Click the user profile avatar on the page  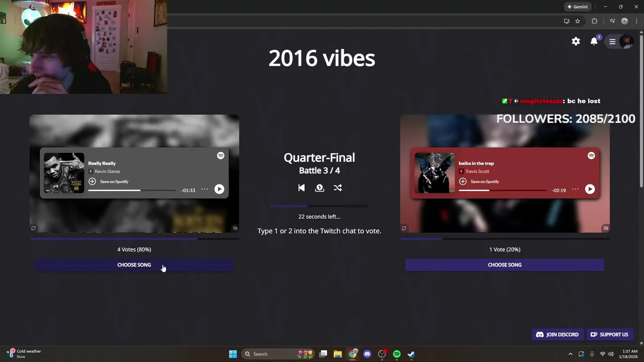(626, 42)
